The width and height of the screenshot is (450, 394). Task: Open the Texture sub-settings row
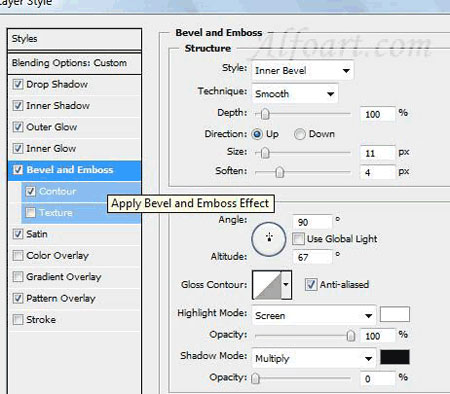click(81, 213)
